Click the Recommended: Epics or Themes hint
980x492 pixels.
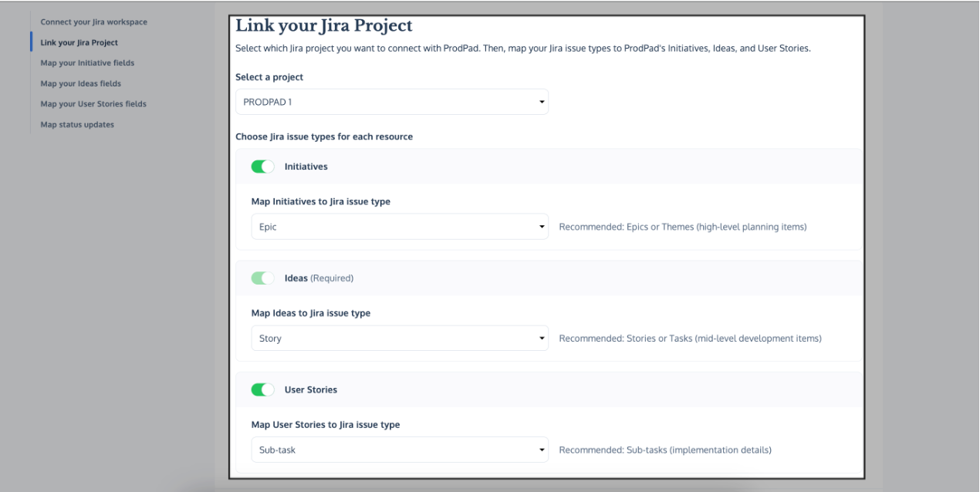click(683, 227)
